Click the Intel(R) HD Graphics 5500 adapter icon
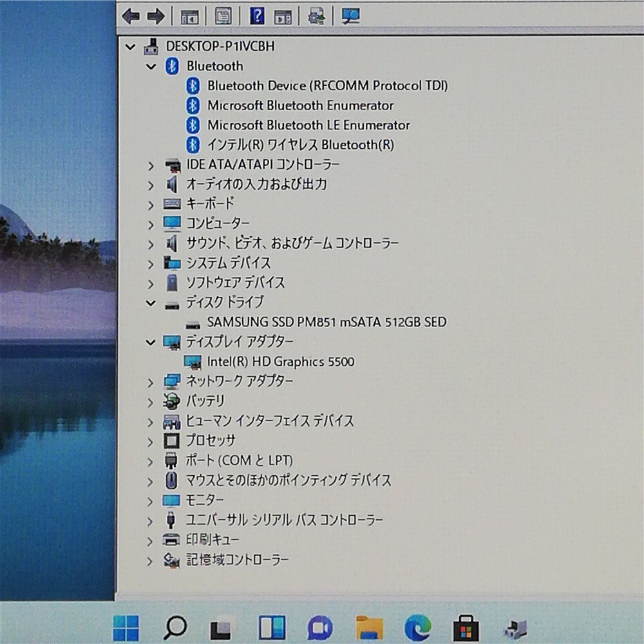The image size is (644, 644). point(194,361)
